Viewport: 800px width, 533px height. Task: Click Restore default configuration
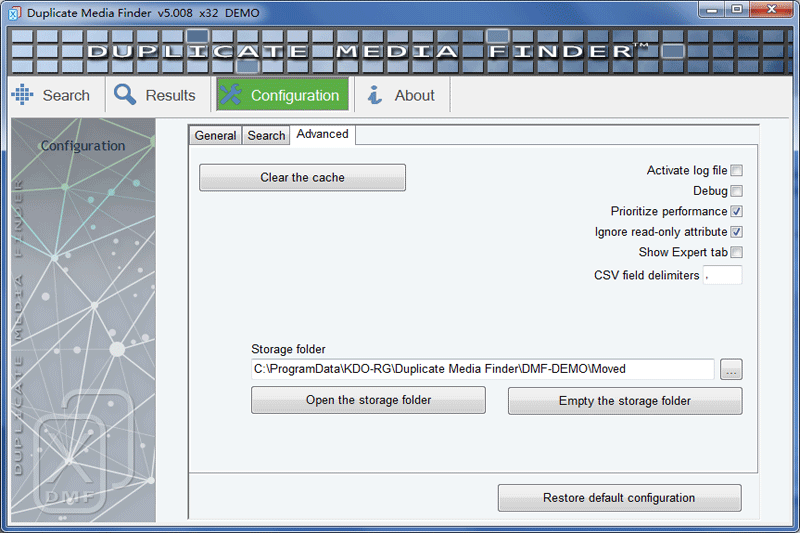click(x=619, y=498)
